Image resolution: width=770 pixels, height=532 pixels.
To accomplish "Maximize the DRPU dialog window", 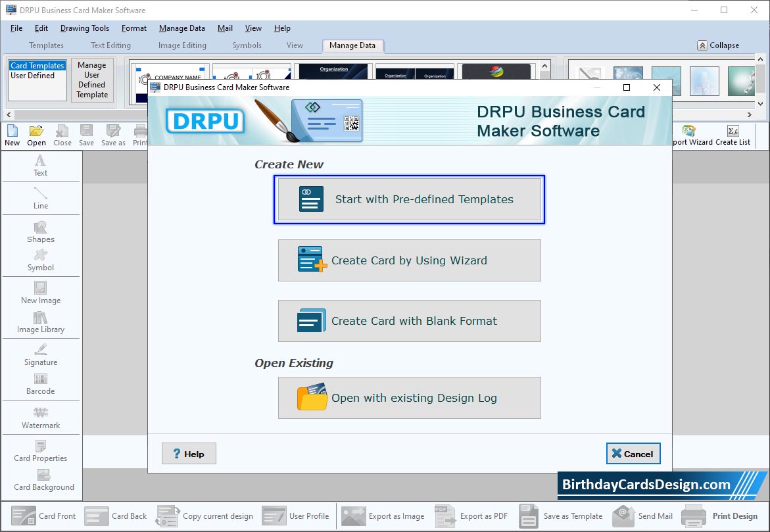I will pos(626,87).
